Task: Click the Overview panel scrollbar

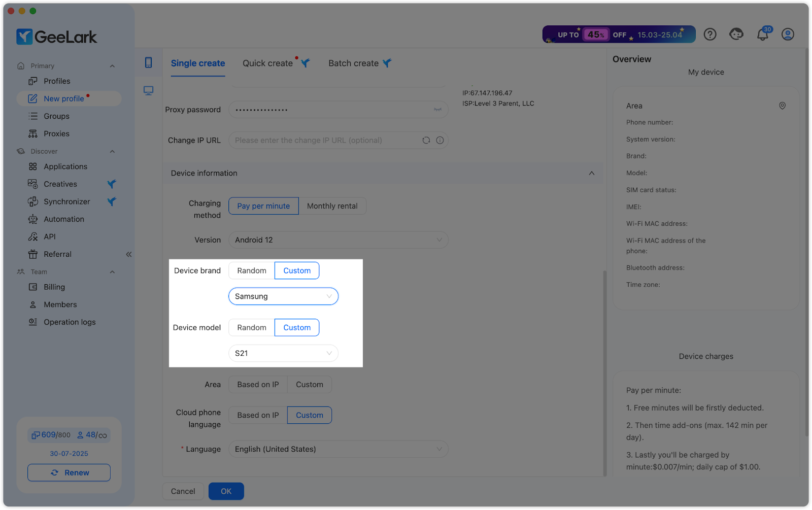Action: tap(806, 243)
